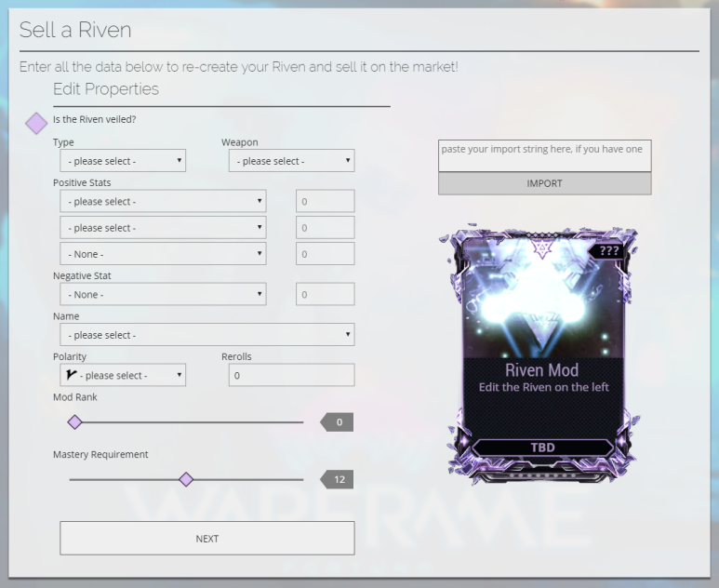Open the Polarity dropdown
719x588 pixels.
[123, 375]
